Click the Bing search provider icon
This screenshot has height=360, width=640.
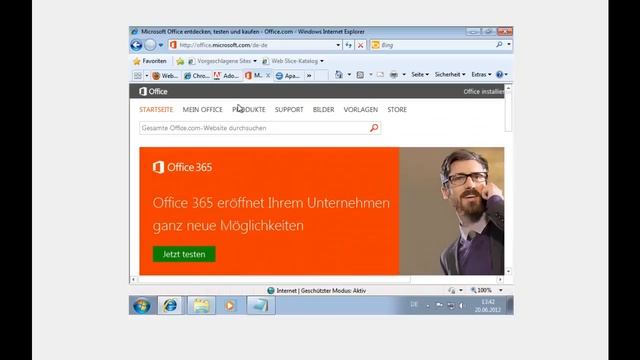376,45
